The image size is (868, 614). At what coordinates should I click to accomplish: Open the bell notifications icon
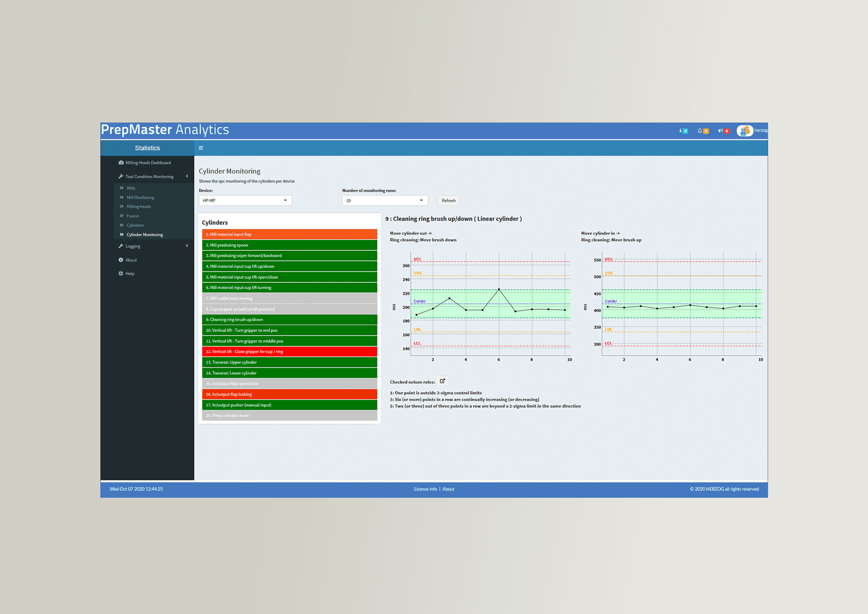(x=703, y=131)
